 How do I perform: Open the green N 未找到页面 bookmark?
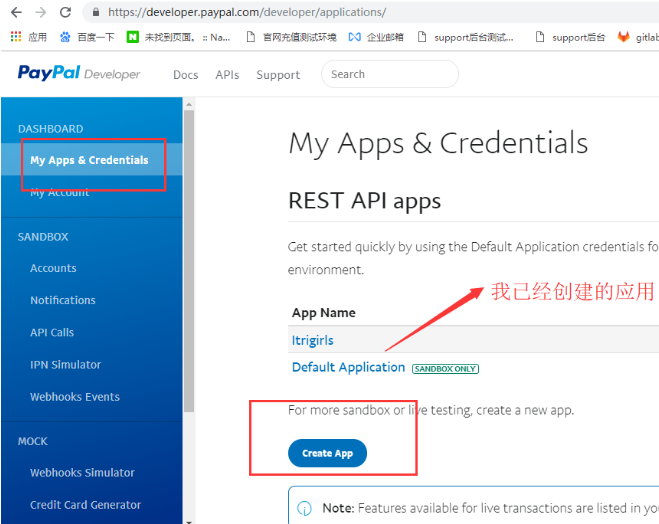(x=179, y=37)
